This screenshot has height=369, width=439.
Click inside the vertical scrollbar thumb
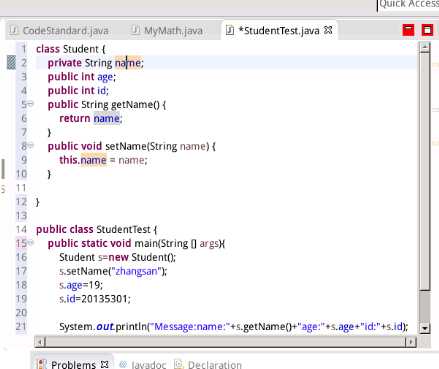coord(425,170)
